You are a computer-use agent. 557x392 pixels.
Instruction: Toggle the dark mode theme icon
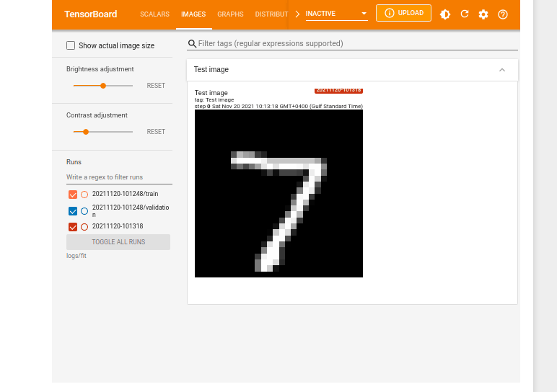[444, 14]
